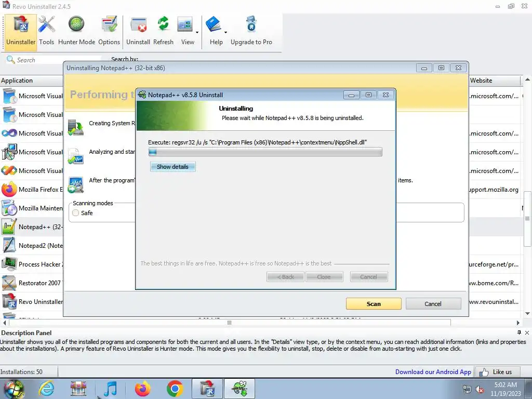Switch to Revo Uninstaller taskbar button
This screenshot has height=399, width=532.
tap(207, 389)
